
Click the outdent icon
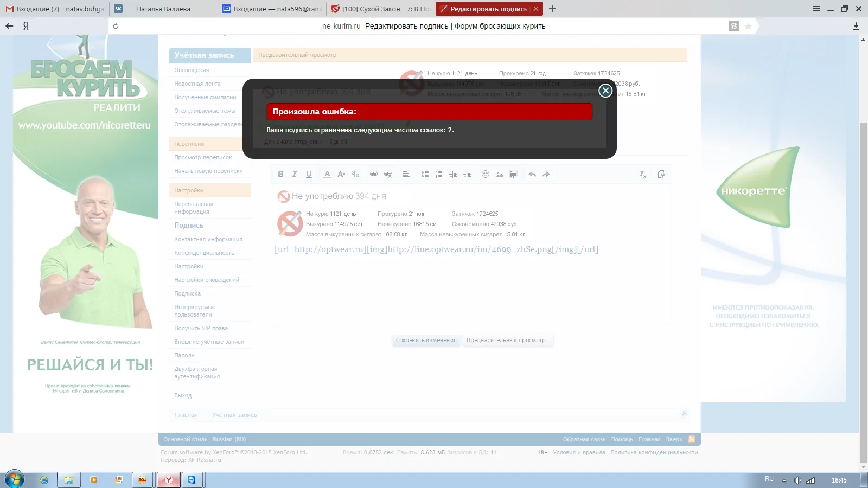[453, 174]
